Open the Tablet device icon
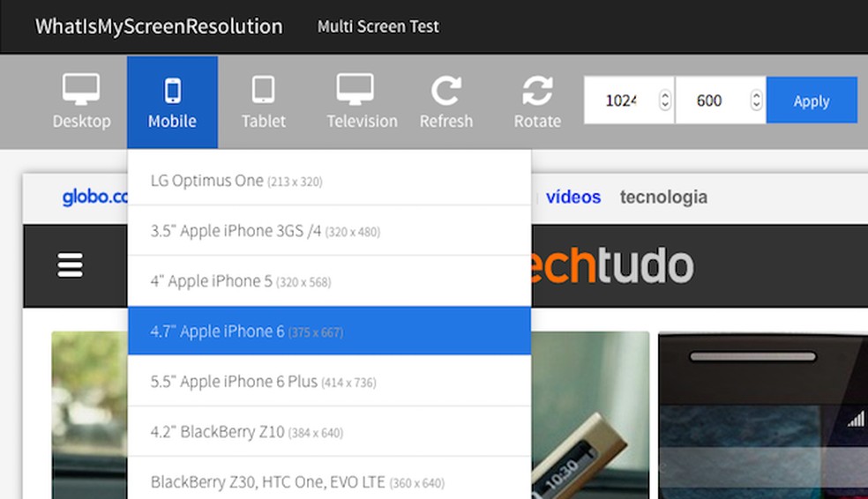The width and height of the screenshot is (868, 499). 263,90
